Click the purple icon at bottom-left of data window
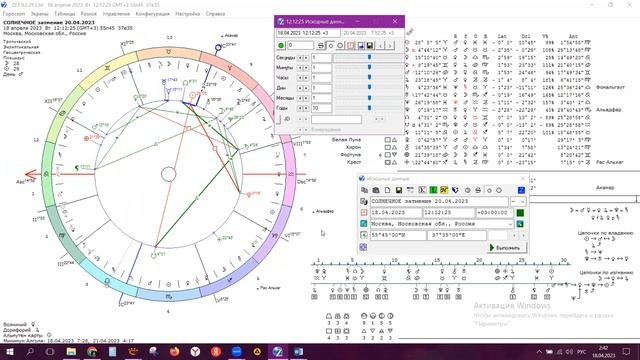The image size is (640, 360). [363, 248]
